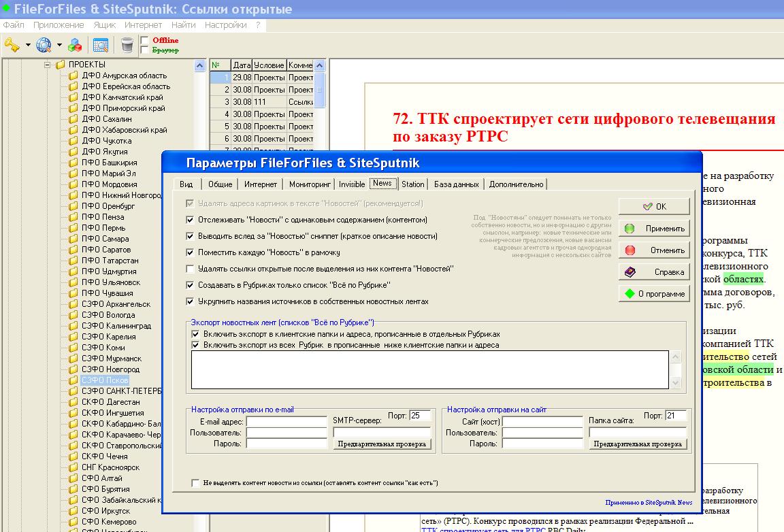Screen dimensions: 784x532
Task: Click site Предварительная проверка button
Action: (638, 444)
